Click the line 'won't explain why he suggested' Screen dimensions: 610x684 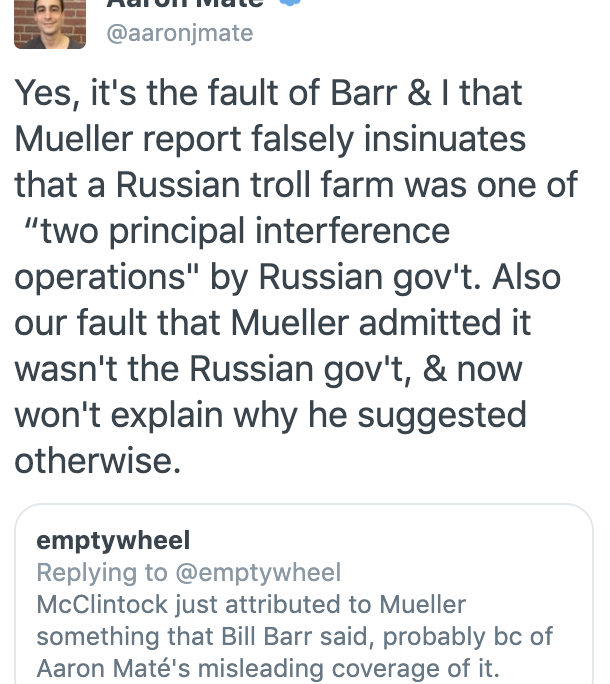pyautogui.click(x=271, y=415)
